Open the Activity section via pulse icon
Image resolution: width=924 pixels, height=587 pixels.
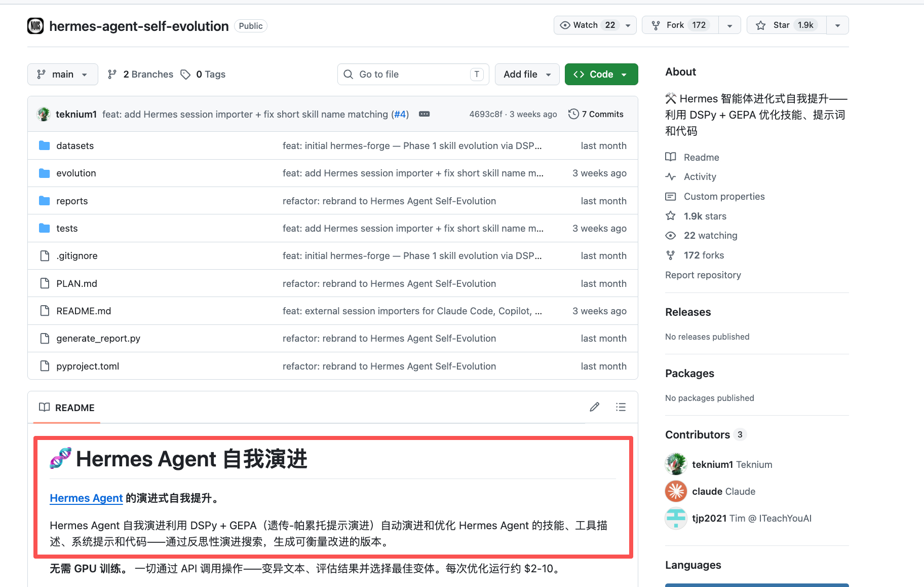coord(670,176)
